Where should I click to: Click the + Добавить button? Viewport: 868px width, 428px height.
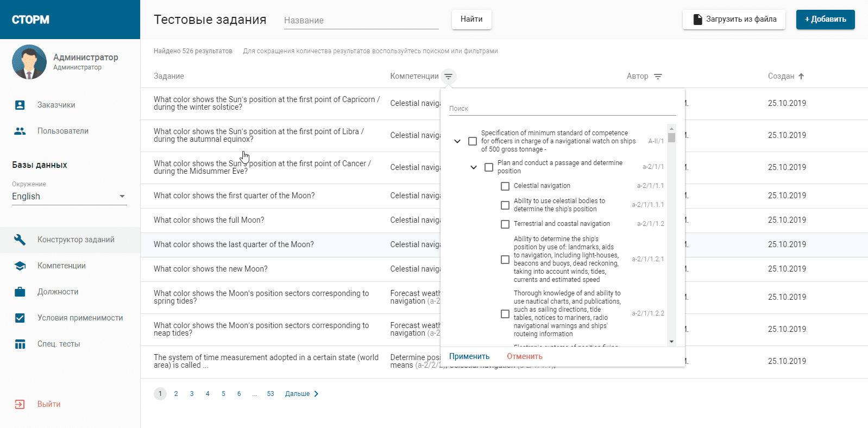coord(825,20)
